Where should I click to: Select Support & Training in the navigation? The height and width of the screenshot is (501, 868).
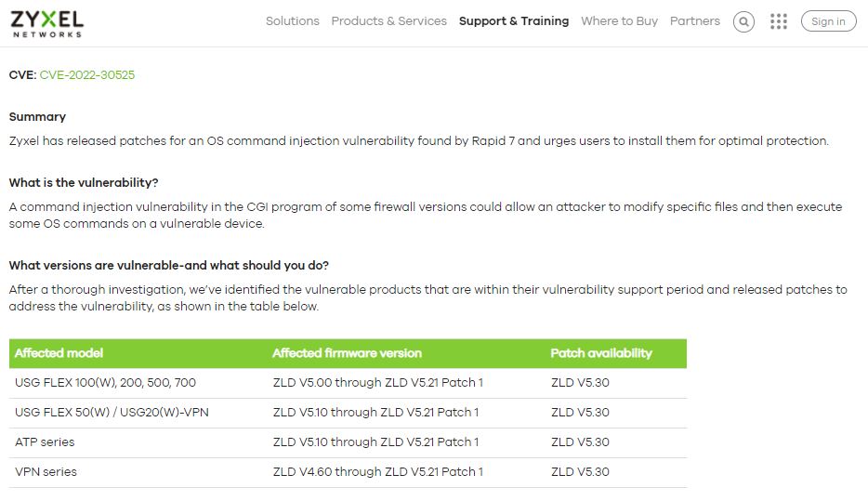514,21
